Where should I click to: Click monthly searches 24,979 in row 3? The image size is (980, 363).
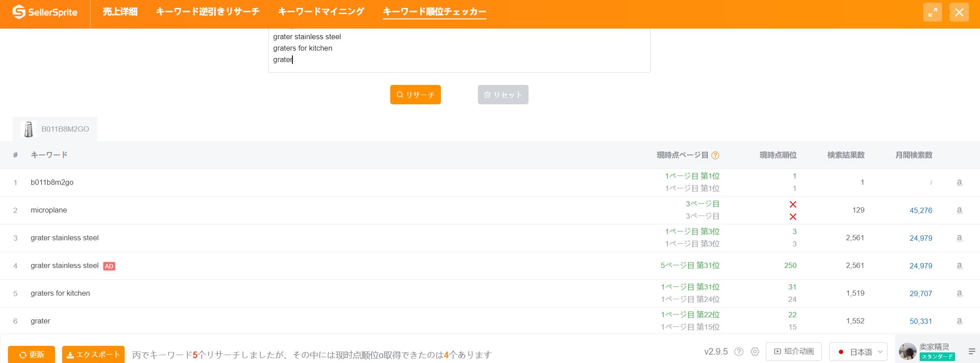click(x=921, y=238)
